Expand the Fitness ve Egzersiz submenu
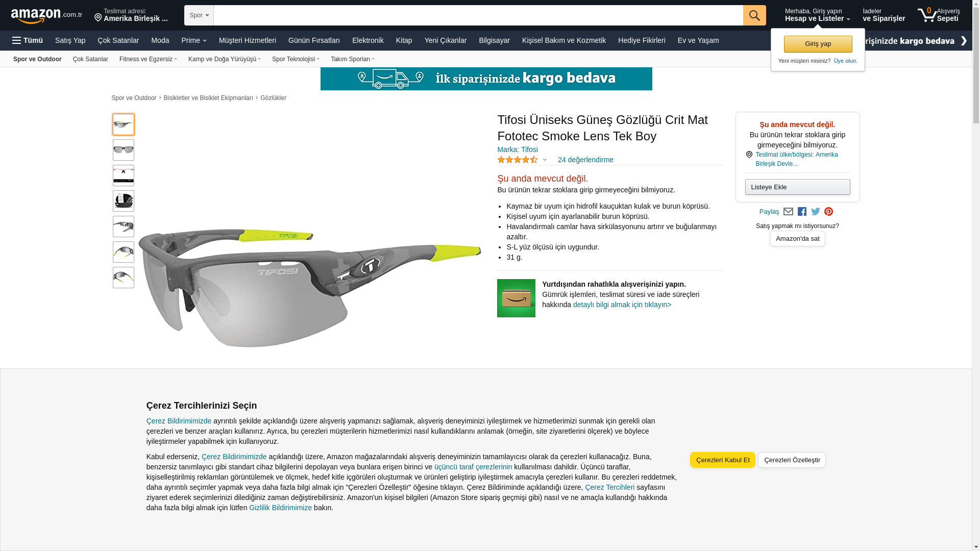The width and height of the screenshot is (980, 551). 148,59
